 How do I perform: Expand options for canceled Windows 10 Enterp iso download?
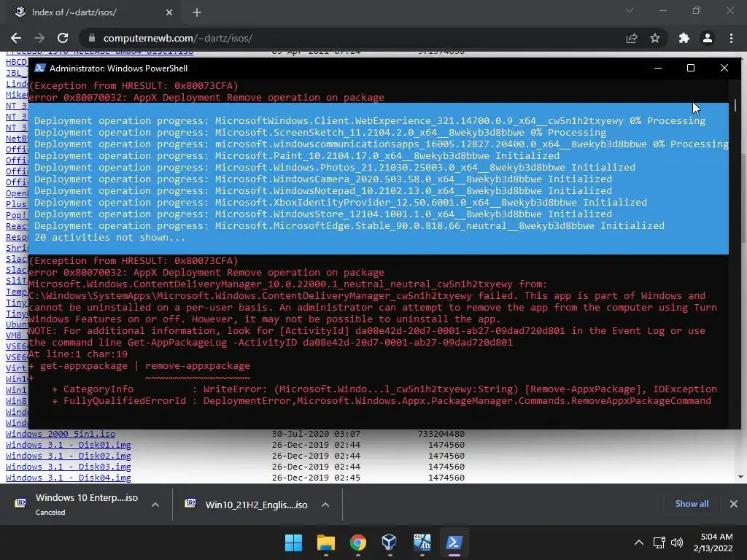[x=155, y=505]
